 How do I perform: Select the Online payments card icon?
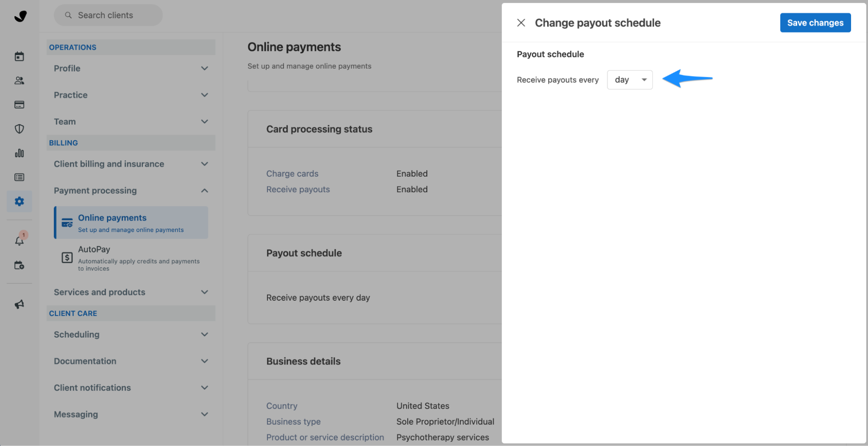[x=66, y=222]
